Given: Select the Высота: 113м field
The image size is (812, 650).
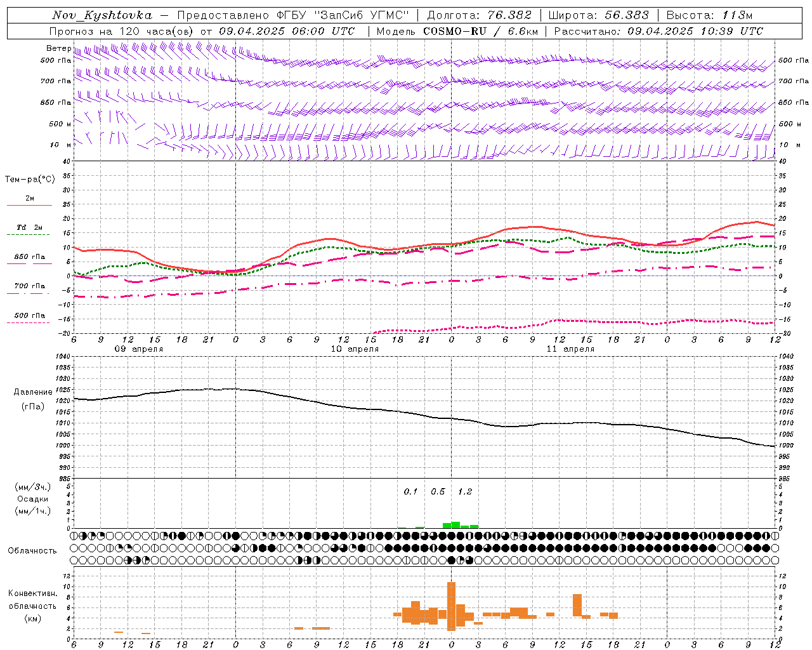Looking at the screenshot, I should (709, 15).
